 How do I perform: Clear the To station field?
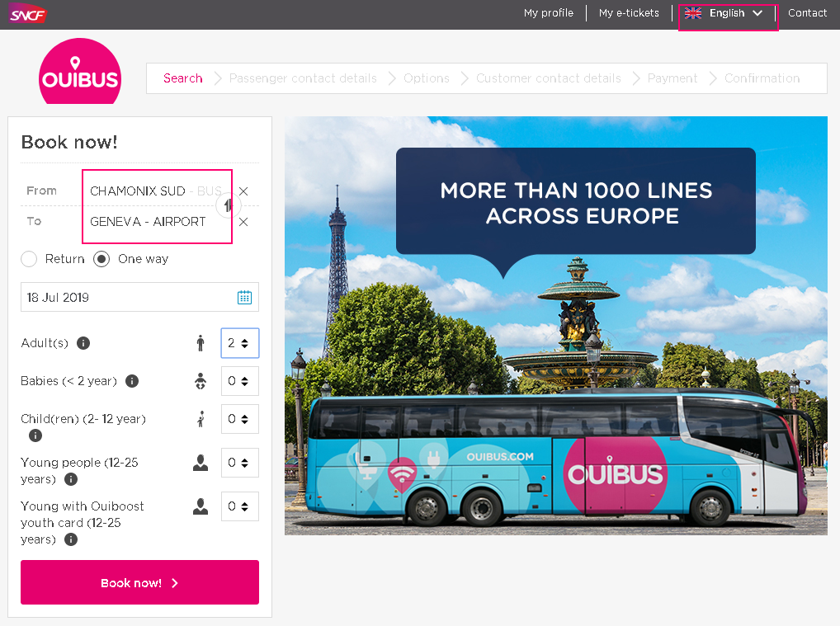(x=243, y=222)
